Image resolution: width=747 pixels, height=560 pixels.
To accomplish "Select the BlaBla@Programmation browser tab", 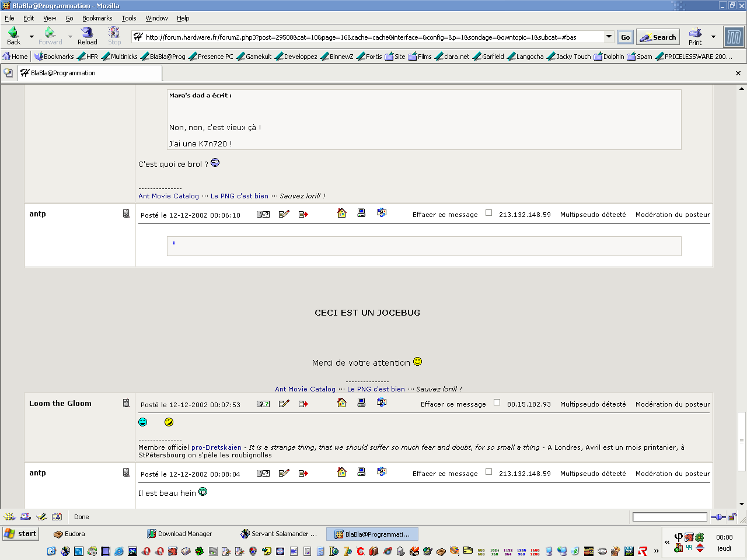I will pos(90,73).
